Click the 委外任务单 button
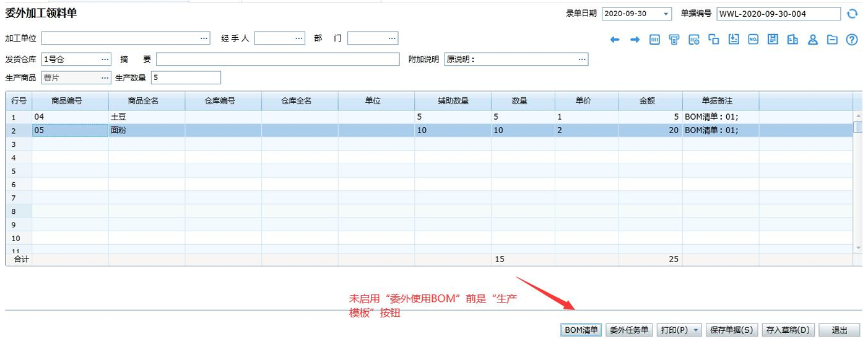 pos(629,330)
